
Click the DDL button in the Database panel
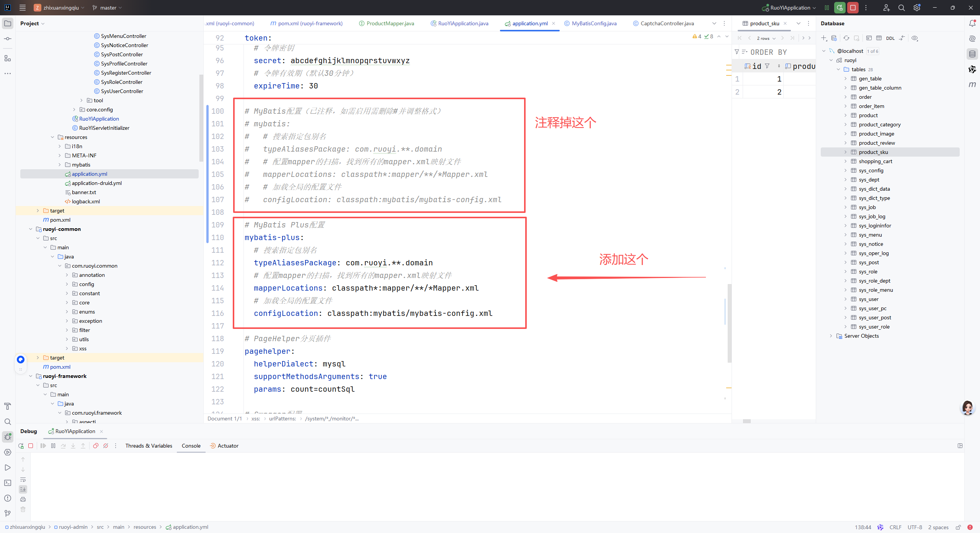coord(890,38)
